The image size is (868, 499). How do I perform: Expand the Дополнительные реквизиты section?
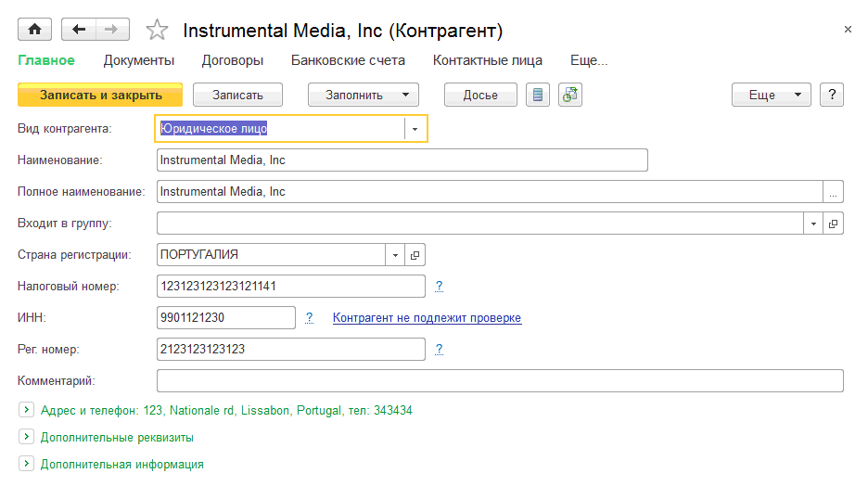[x=26, y=437]
